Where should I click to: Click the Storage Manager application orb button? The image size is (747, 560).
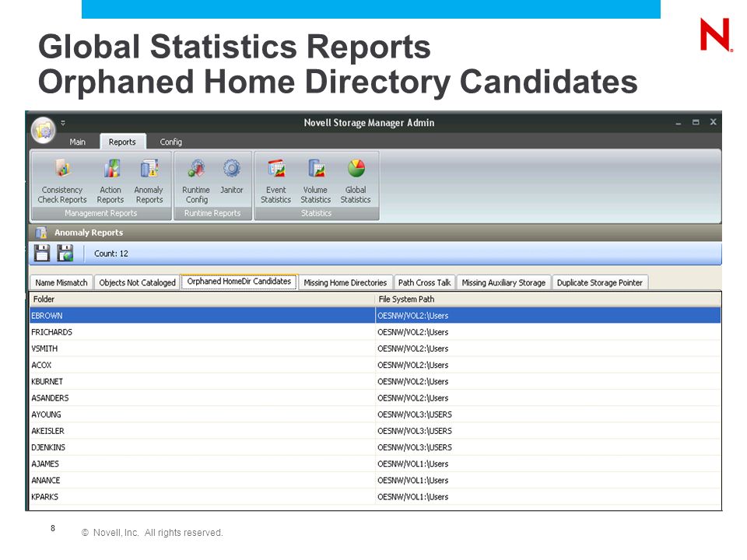(44, 130)
